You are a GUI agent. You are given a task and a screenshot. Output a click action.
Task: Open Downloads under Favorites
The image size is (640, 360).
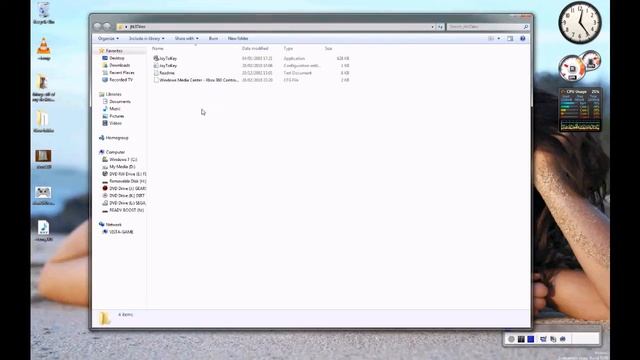pyautogui.click(x=119, y=65)
